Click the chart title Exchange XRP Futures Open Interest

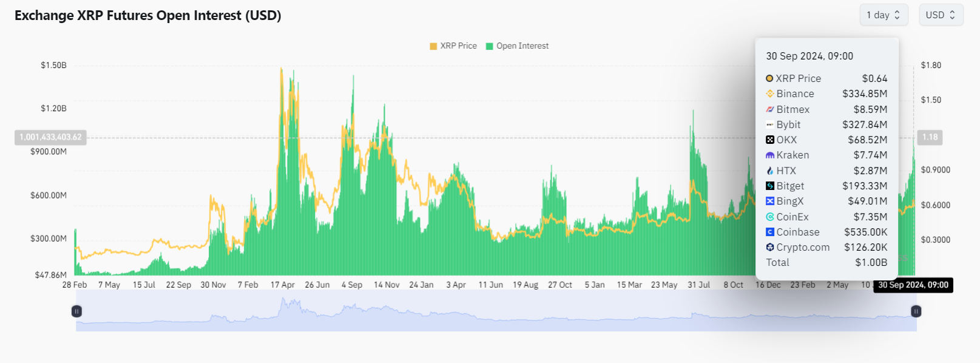click(148, 16)
